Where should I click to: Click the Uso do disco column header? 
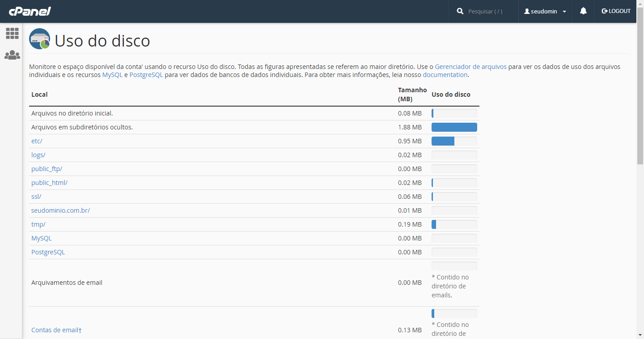[451, 94]
